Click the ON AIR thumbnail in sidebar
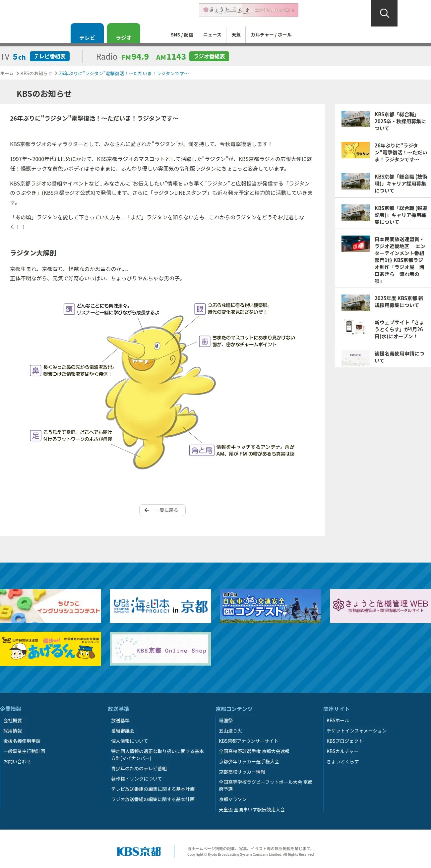 (355, 244)
